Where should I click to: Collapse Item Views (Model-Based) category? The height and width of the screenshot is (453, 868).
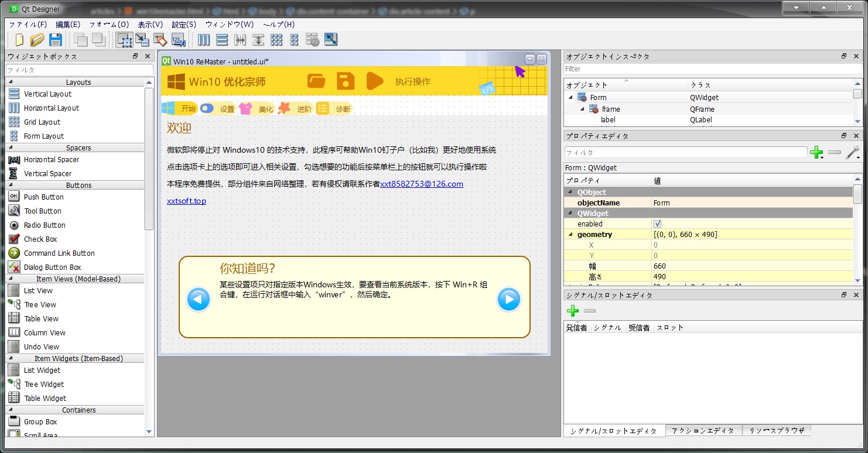tap(10, 279)
